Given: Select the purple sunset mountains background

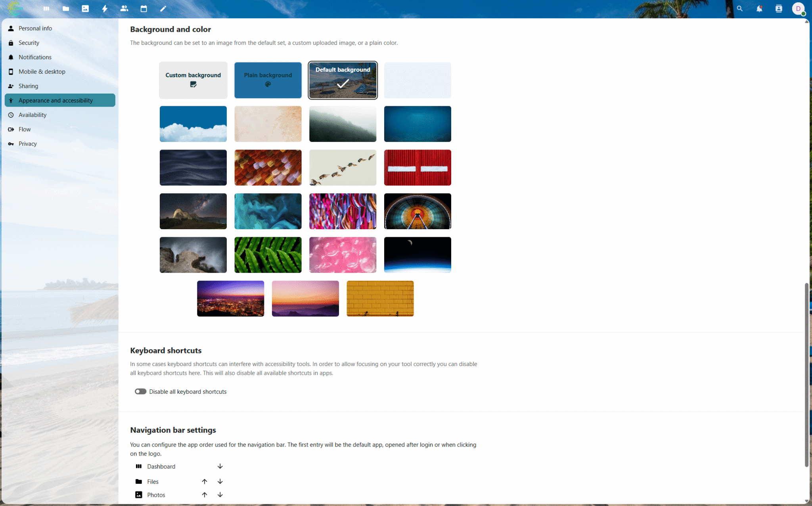Looking at the screenshot, I should click(x=305, y=299).
